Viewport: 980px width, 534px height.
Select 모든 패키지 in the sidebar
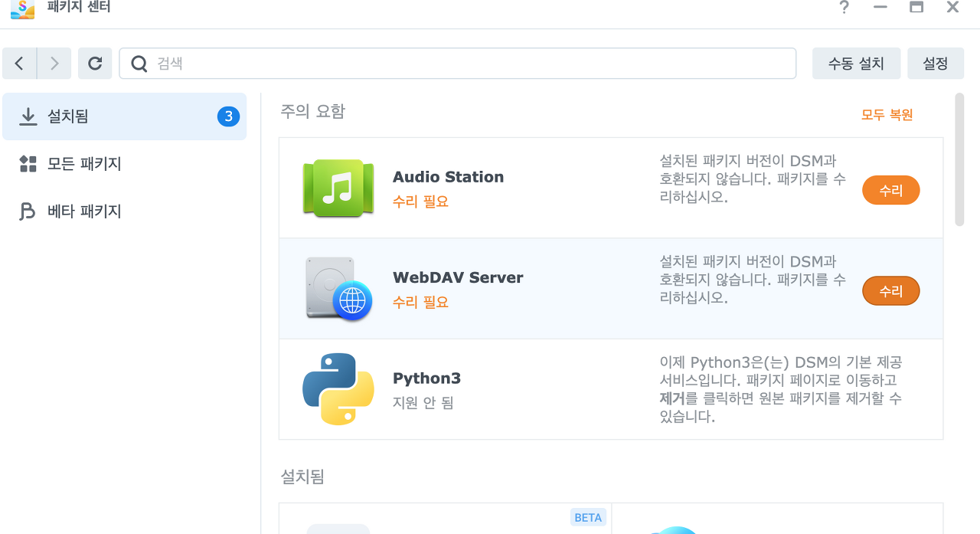(124, 164)
